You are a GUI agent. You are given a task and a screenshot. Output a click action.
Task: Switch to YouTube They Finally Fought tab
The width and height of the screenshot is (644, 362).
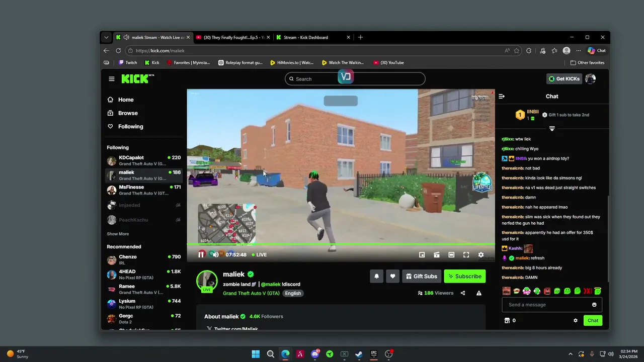232,37
